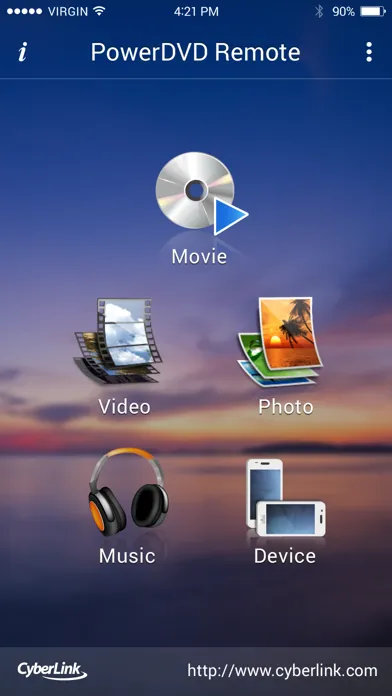The image size is (392, 696).
Task: Tap the Wi-Fi status icon
Action: pyautogui.click(x=99, y=12)
